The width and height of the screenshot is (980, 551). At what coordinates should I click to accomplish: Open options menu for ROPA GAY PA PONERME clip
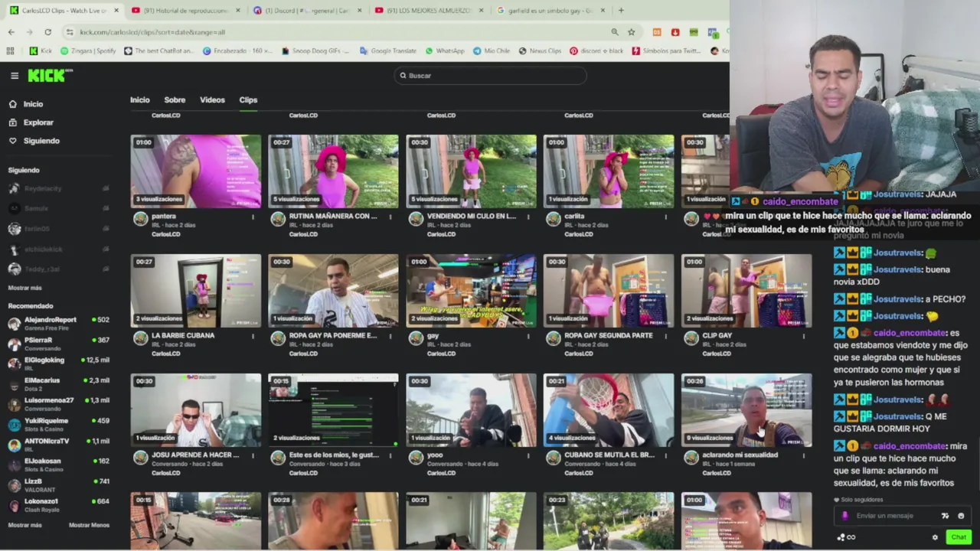click(x=390, y=336)
